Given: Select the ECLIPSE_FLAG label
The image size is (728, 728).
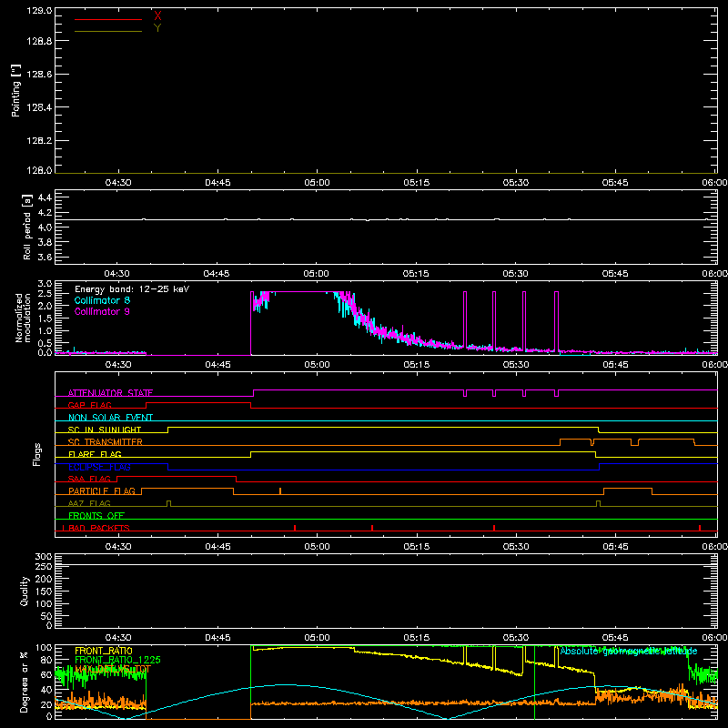Looking at the screenshot, I should coord(99,467).
